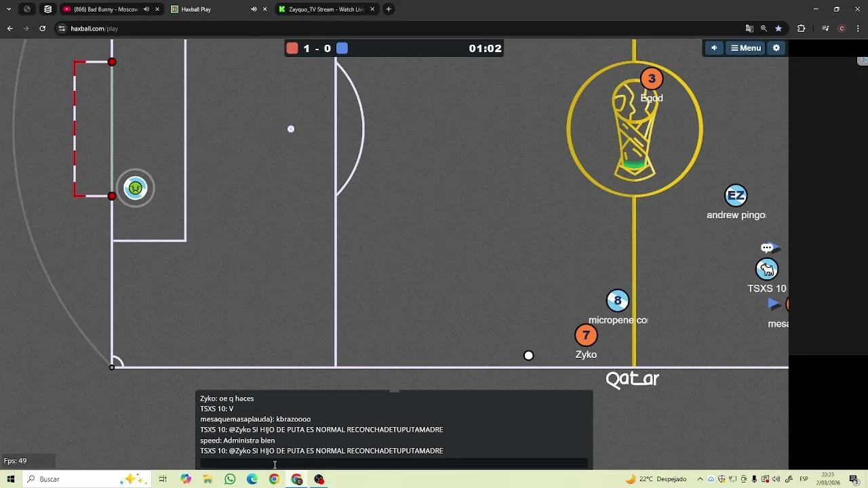
Task: Mute audio on the Haxball Play tab
Action: pyautogui.click(x=254, y=9)
